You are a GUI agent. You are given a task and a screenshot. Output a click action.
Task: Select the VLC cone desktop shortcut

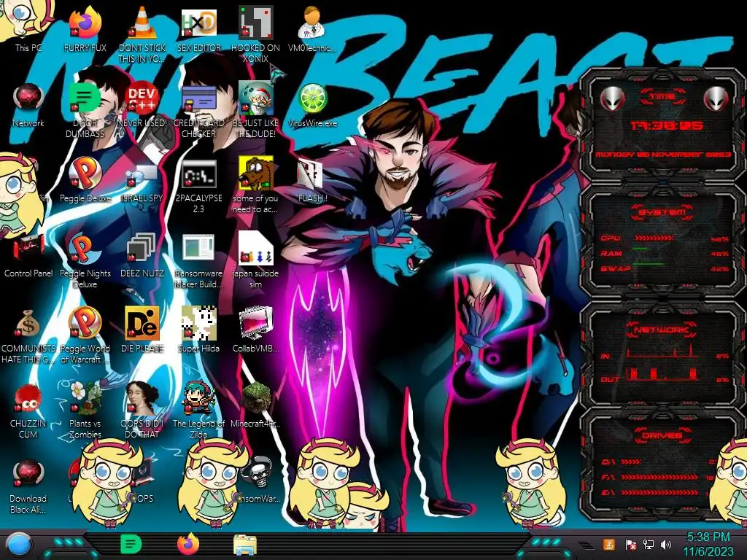click(142, 34)
